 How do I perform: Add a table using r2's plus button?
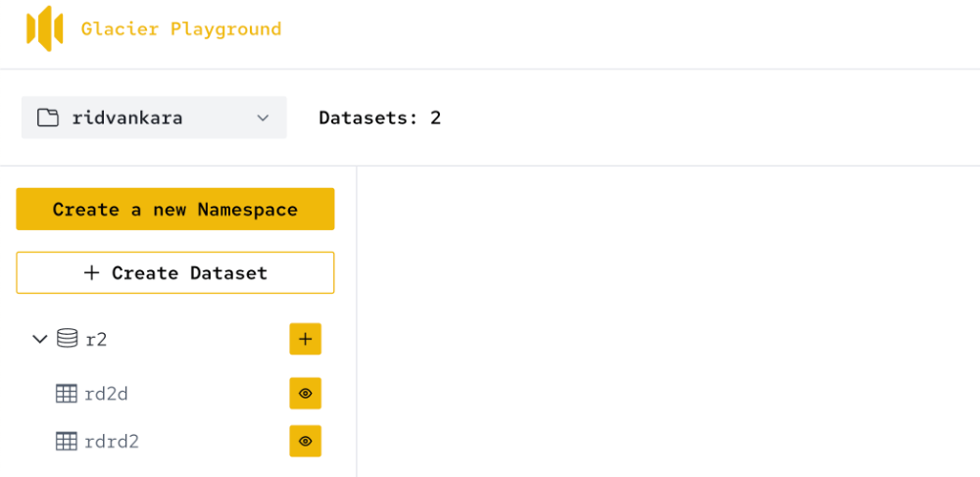tap(305, 339)
